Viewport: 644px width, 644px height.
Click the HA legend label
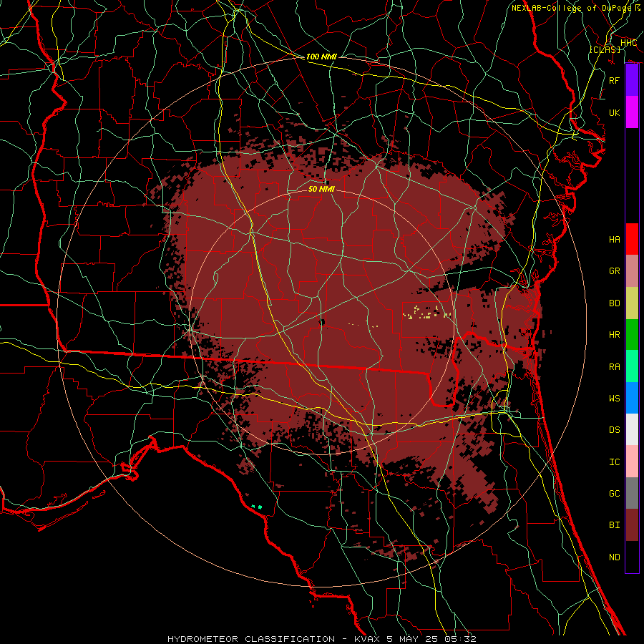point(615,240)
